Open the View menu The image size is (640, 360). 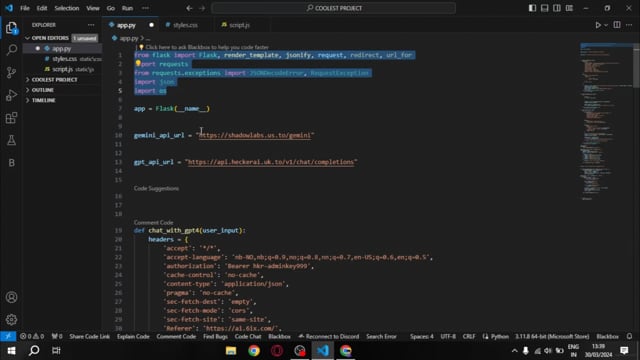coord(93,8)
